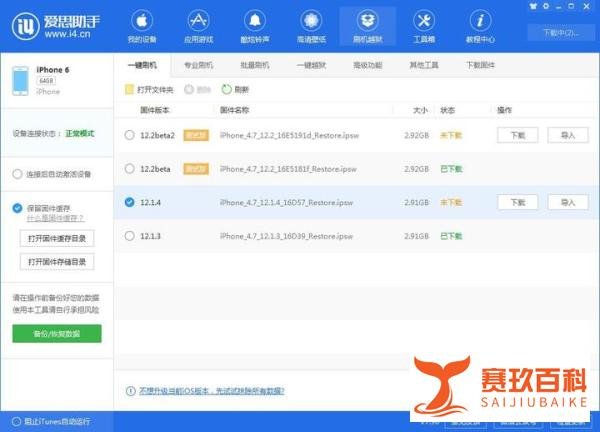600x432 pixels.
Task: Click green Backup/Restore Data (备份/恢复数据) button
Action: (57, 334)
